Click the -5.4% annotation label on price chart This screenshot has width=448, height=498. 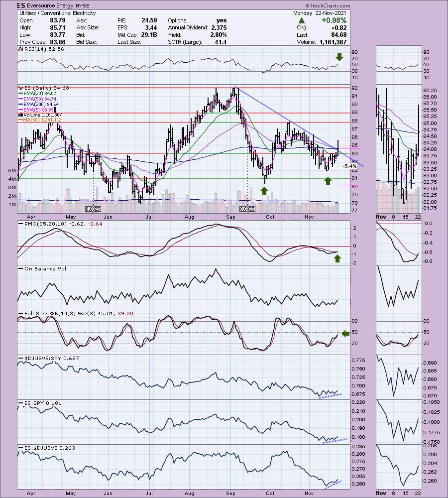coord(350,166)
